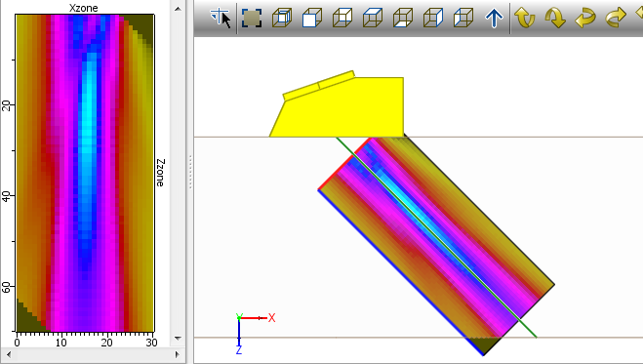Click the fit-to-view frame icon

[252, 18]
